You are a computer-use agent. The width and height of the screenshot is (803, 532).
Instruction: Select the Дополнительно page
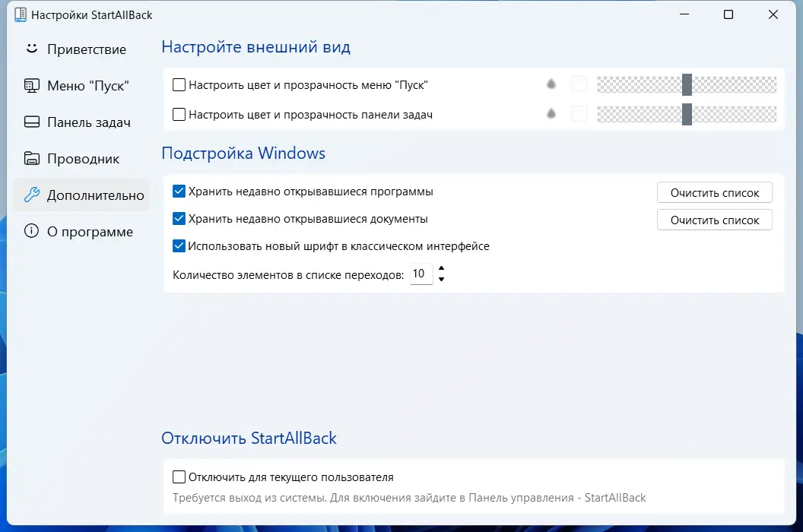pyautogui.click(x=81, y=195)
